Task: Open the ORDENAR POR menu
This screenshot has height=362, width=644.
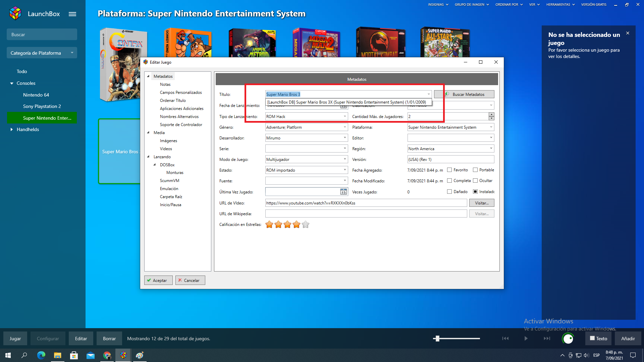Action: point(509,5)
